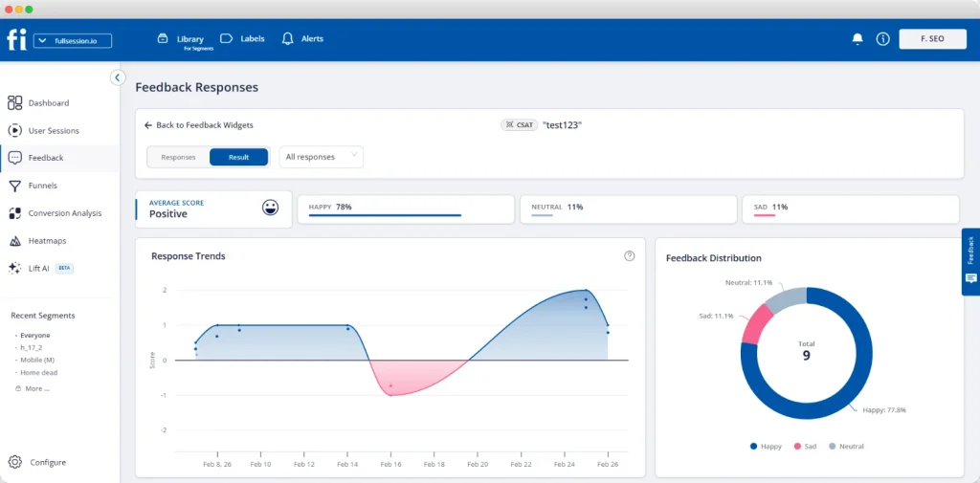
Task: Click the gray Neutral donut segment
Action: pyautogui.click(x=788, y=298)
